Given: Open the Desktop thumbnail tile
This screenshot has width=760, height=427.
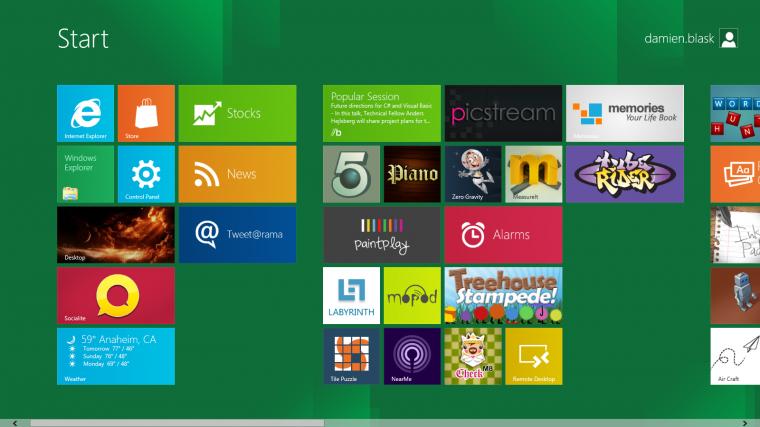Looking at the screenshot, I should [116, 235].
